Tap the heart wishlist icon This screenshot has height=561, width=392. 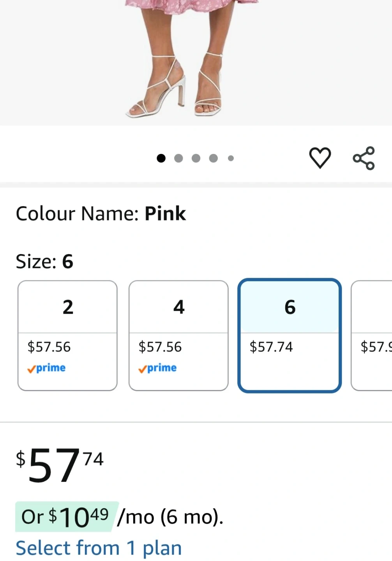coord(320,158)
